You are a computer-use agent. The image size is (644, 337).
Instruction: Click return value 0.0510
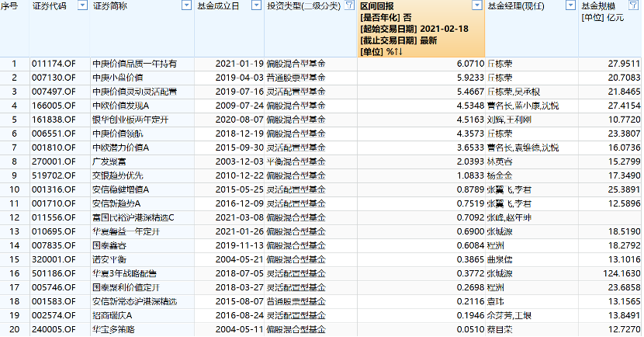coord(471,329)
